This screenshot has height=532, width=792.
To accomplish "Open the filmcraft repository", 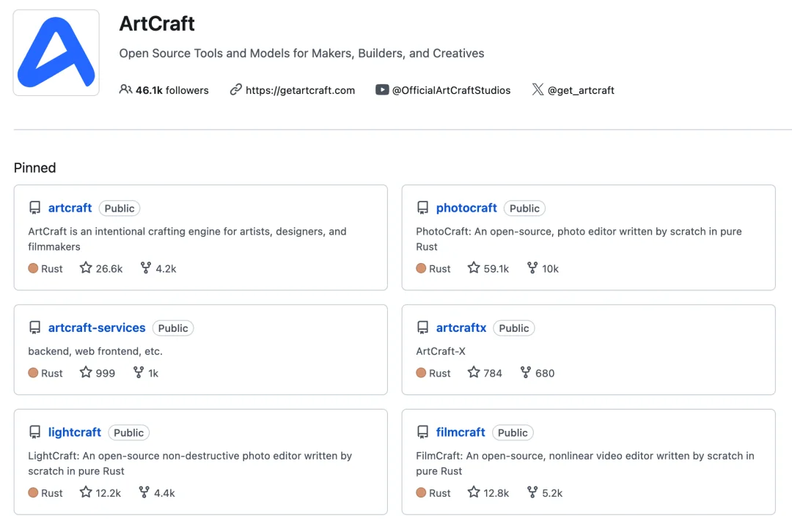I will 460,432.
